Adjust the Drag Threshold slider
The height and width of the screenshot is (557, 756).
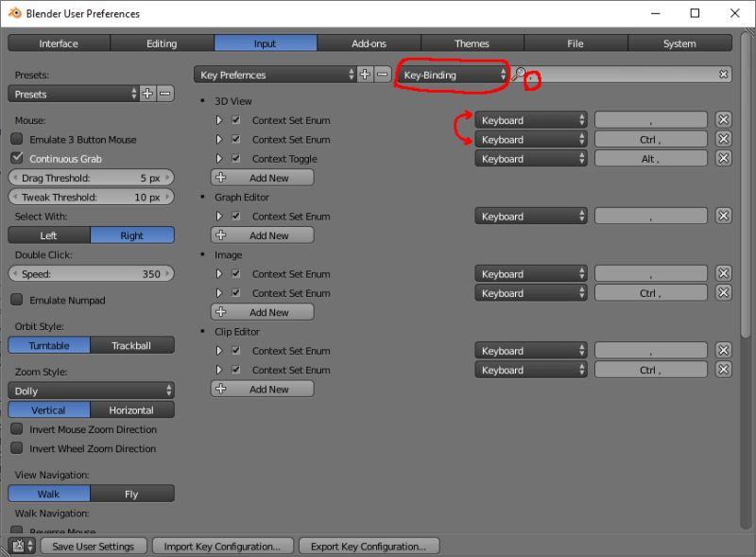click(x=91, y=177)
